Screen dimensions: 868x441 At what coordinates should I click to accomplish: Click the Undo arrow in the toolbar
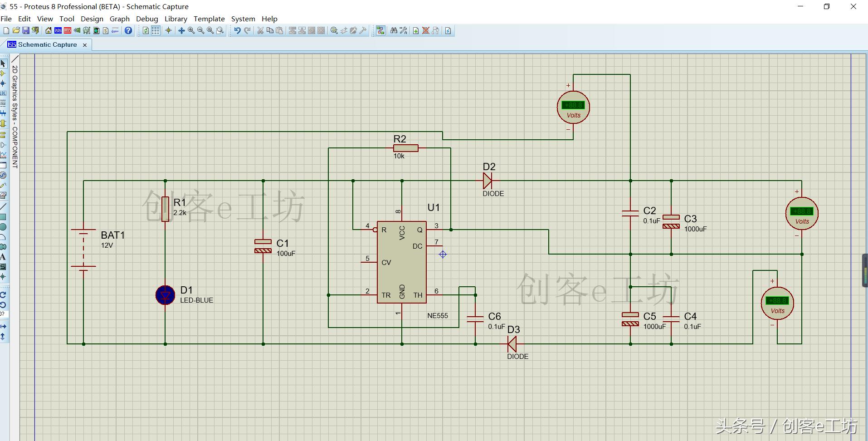237,31
